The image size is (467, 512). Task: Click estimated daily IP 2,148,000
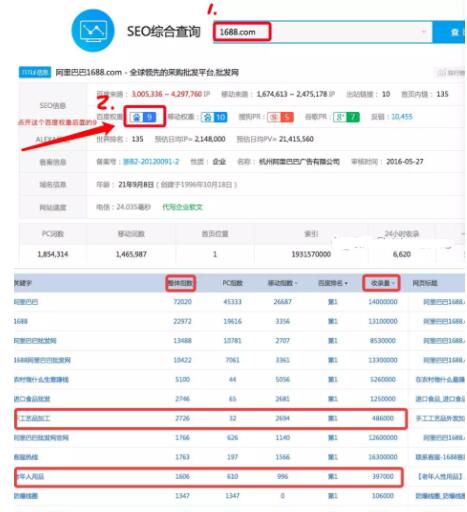(210, 139)
